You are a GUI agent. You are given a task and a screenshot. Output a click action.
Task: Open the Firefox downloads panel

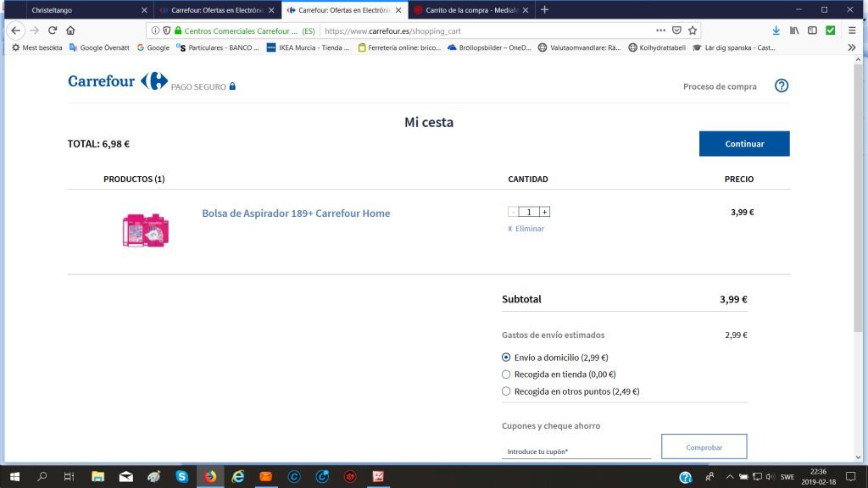click(x=776, y=30)
